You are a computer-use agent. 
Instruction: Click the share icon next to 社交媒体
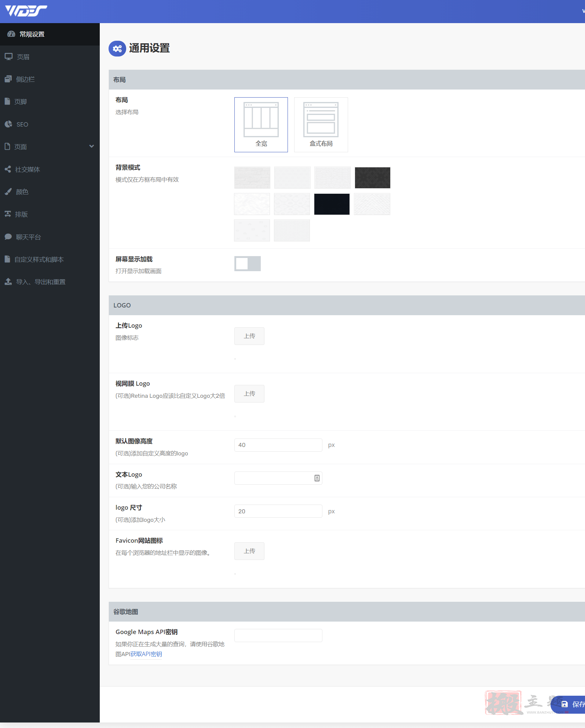click(8, 169)
